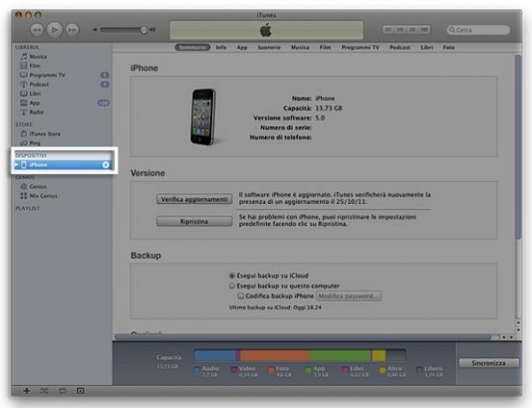Click the Playlist section header

pos(27,208)
